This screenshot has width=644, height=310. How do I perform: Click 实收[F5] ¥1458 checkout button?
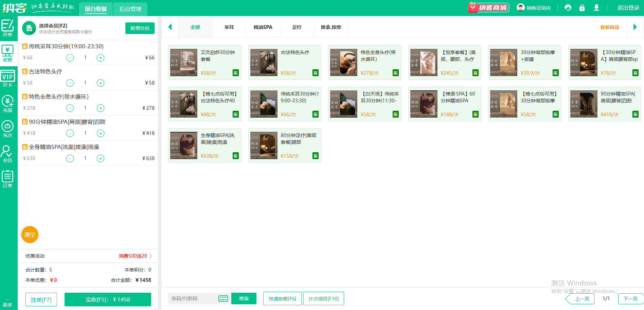coord(108,299)
